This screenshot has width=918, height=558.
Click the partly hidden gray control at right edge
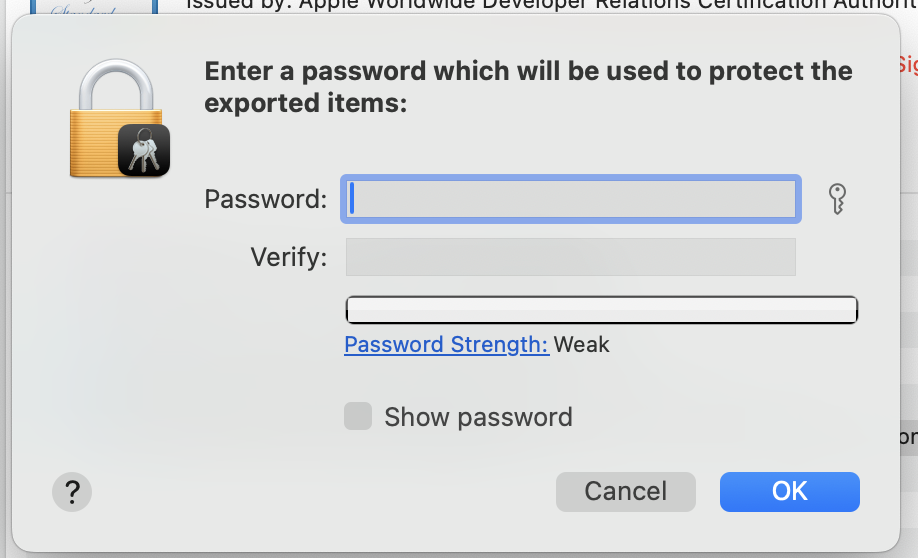tap(909, 437)
